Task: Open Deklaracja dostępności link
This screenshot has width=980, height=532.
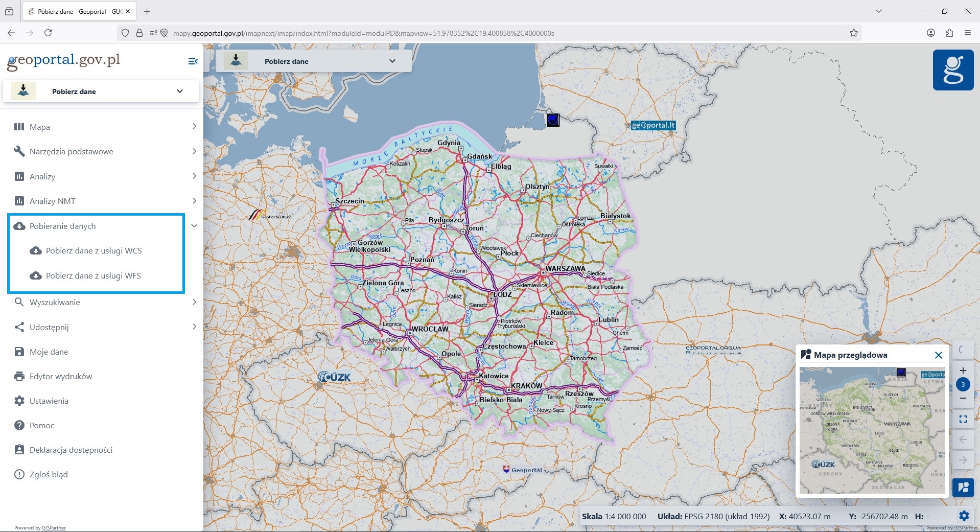Action: click(71, 450)
